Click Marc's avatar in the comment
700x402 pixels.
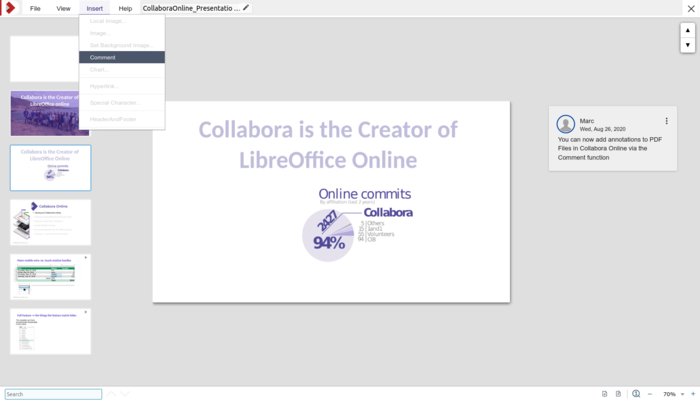566,124
